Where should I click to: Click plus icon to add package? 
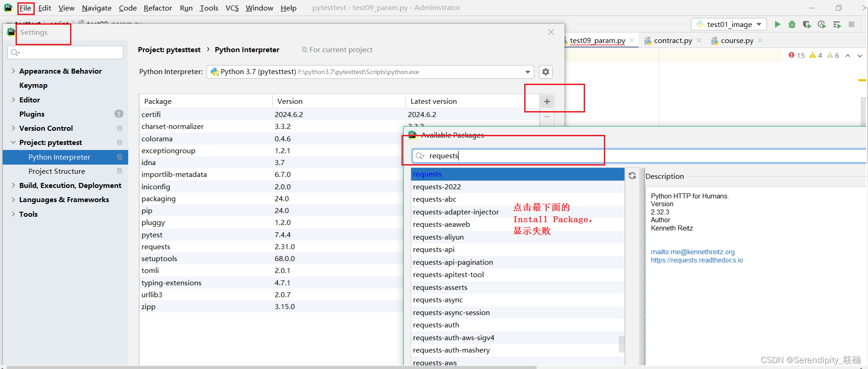tap(547, 102)
